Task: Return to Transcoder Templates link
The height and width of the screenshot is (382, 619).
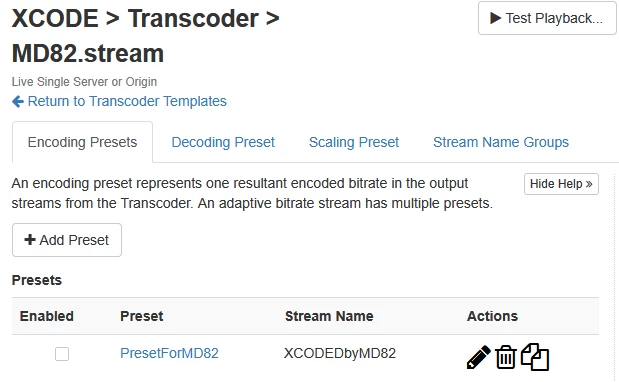Action: [127, 101]
